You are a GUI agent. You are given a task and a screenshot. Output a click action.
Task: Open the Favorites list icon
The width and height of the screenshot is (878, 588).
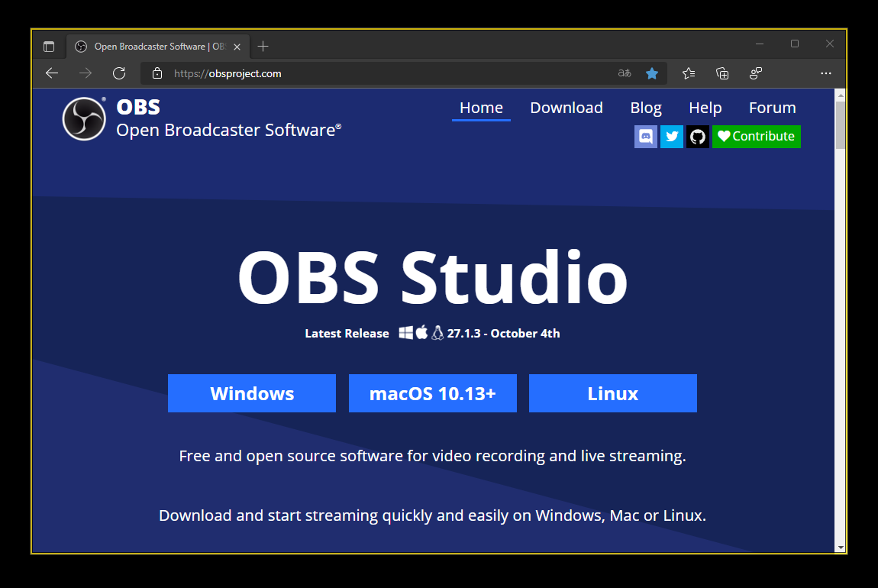click(x=689, y=73)
